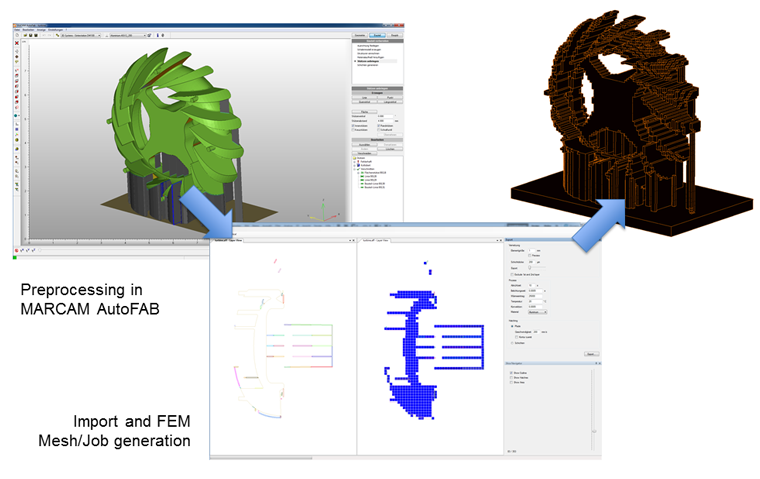Screen dimensions: 760x479
Task: Select the 'Schichten generieren' workflow step
Action: pos(367,65)
